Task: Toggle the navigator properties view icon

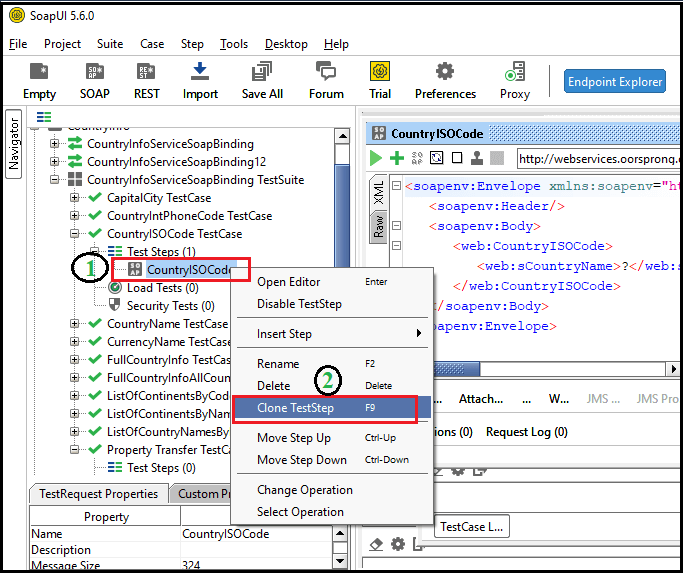Action: point(44,117)
